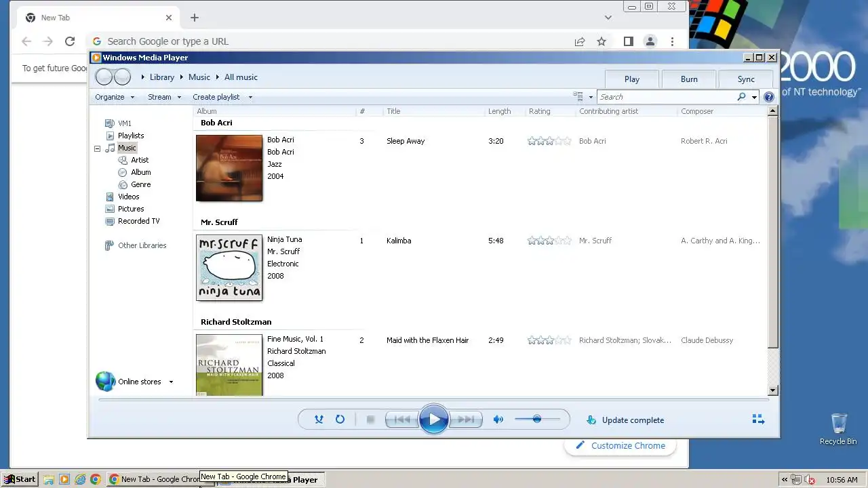868x488 pixels.
Task: Turn shuffle on in Media Player
Action: coord(319,420)
